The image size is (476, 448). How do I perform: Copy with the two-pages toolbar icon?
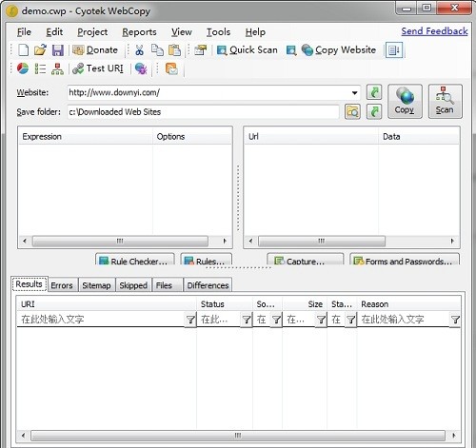tap(157, 50)
